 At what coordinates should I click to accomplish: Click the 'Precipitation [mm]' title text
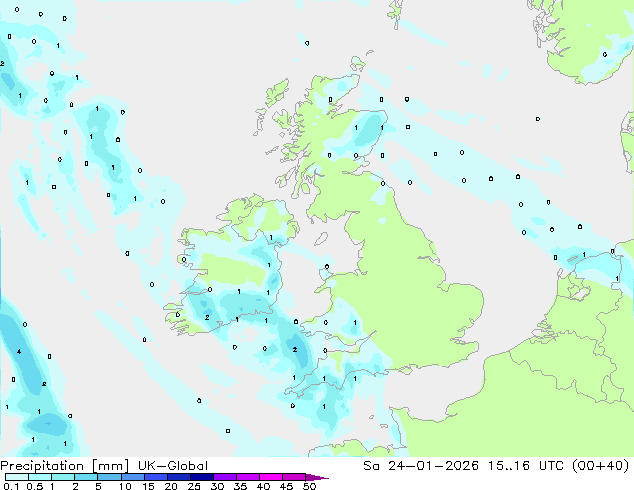64,466
